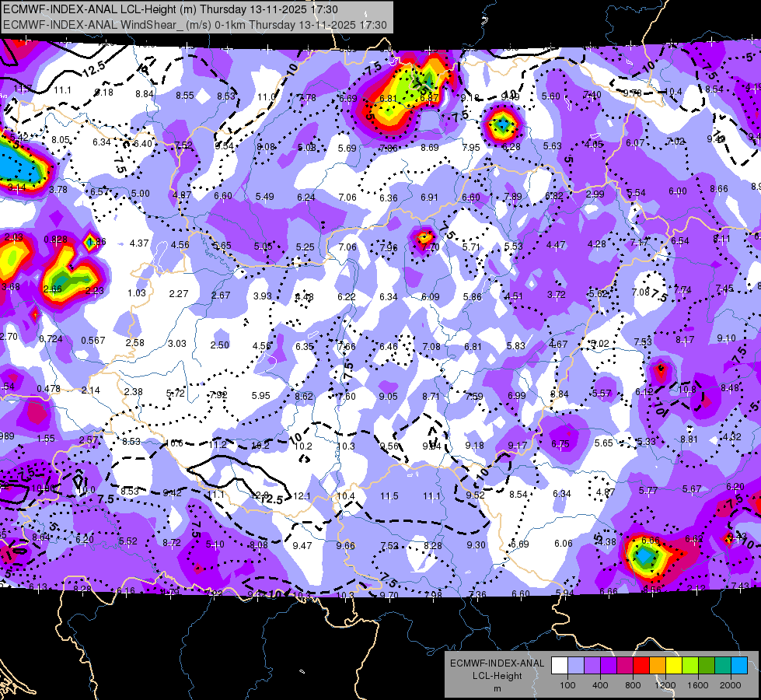Select the LCL-Height title line at top
The image size is (761, 700).
(x=170, y=9)
